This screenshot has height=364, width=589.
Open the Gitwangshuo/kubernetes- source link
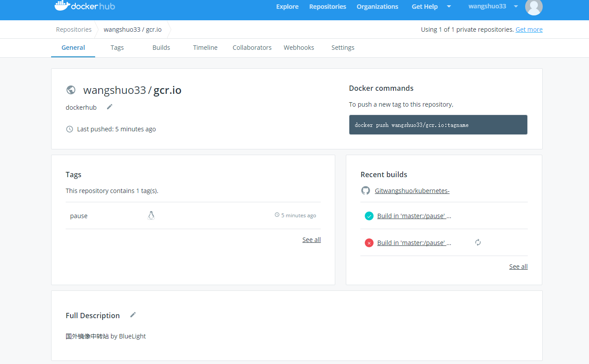[412, 191]
